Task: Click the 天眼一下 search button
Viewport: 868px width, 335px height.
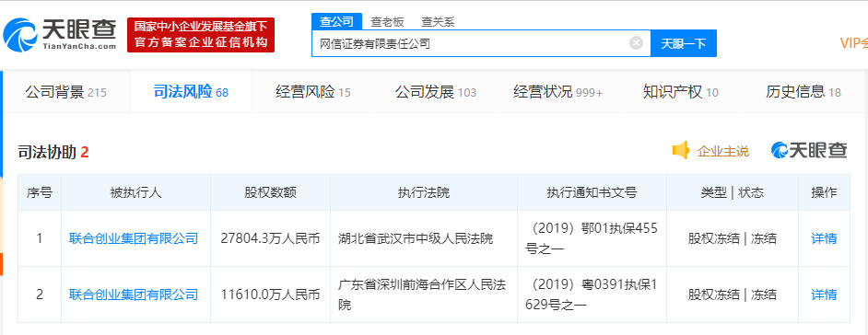Action: (x=684, y=43)
